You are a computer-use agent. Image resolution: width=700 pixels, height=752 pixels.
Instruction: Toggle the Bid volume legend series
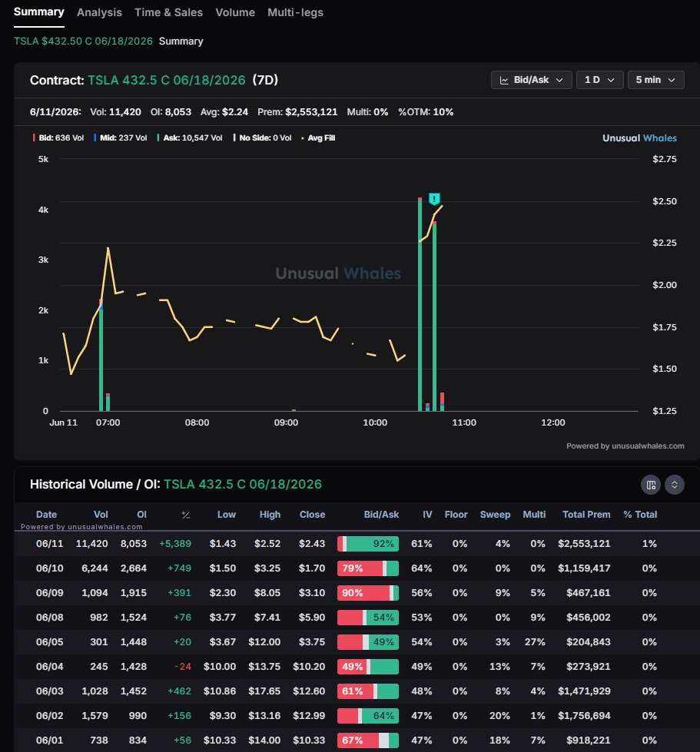tap(58, 138)
